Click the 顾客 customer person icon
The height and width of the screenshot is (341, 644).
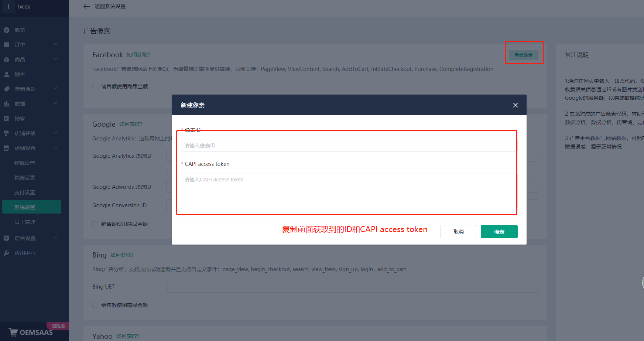click(6, 74)
